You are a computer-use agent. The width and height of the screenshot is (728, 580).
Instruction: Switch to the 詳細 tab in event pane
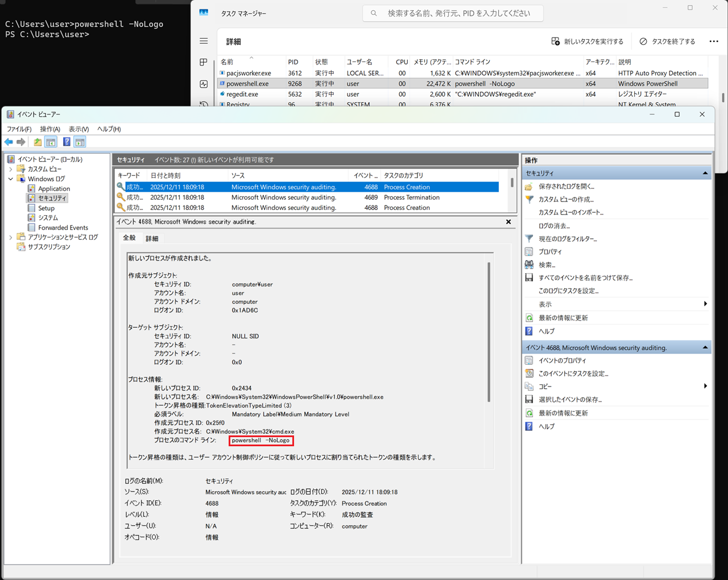point(152,238)
